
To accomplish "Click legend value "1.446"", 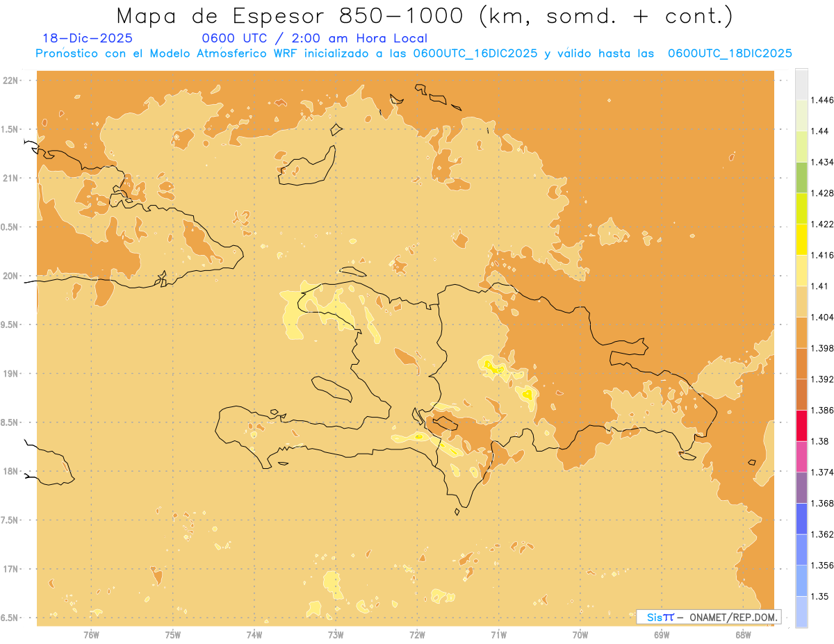I will (821, 100).
